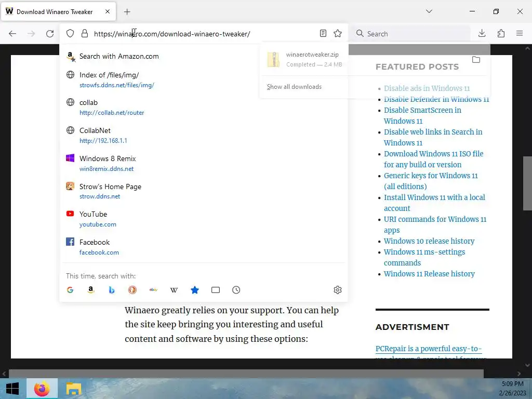Show winaerotweaker.zip in its folder
The image size is (532, 399).
[476, 60]
